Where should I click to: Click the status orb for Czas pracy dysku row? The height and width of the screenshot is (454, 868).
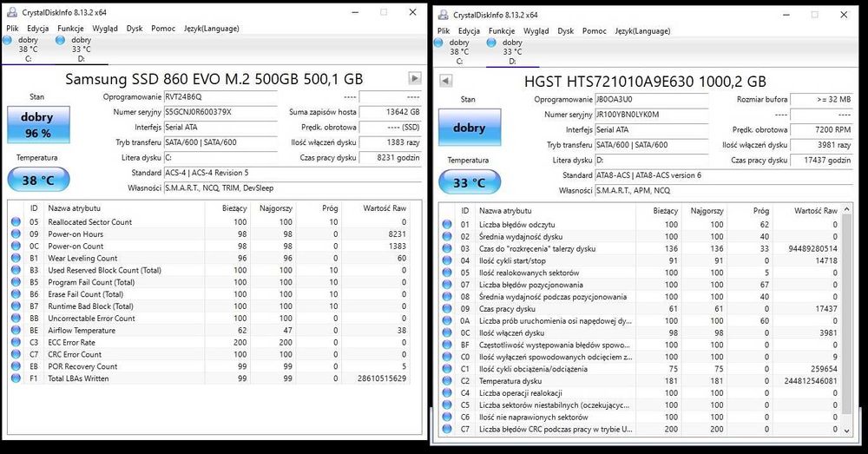[447, 309]
